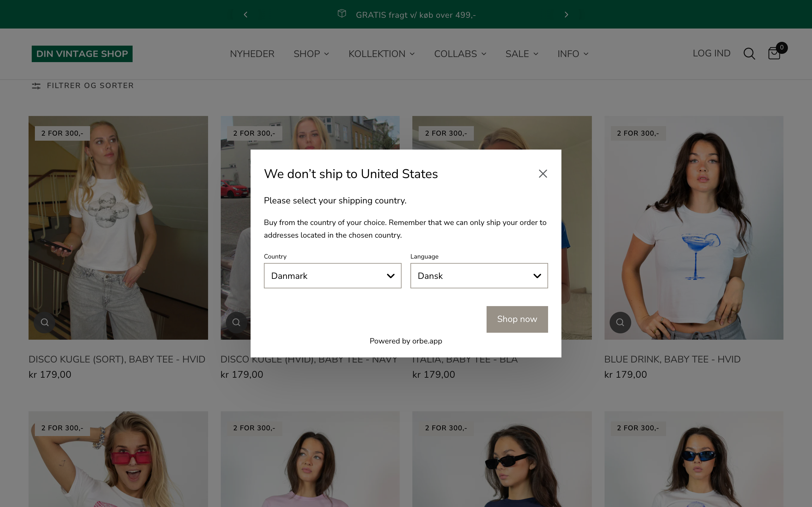Dismiss the shipping country dialog
The width and height of the screenshot is (812, 507).
coord(543,174)
